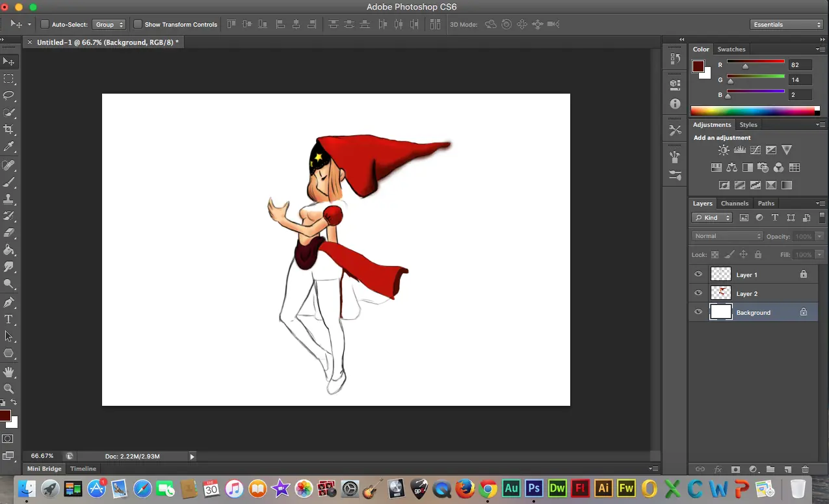The width and height of the screenshot is (829, 504).
Task: Switch to the Channels tab
Action: pyautogui.click(x=735, y=204)
